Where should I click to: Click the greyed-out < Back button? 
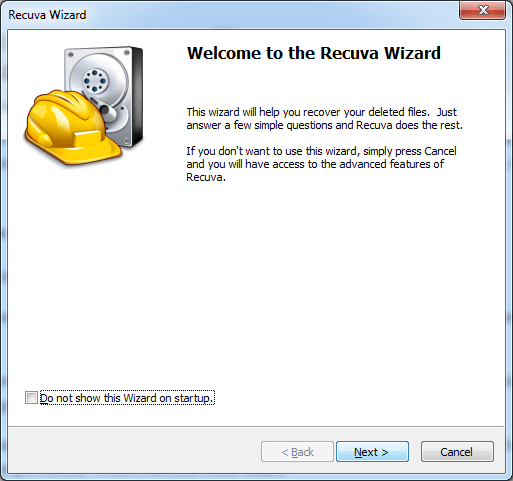click(297, 452)
